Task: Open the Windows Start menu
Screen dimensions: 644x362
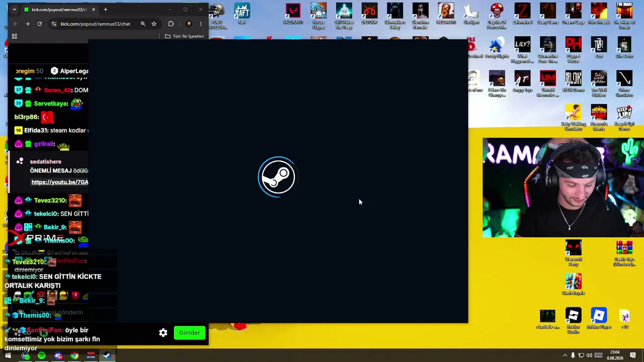Action: (x=8, y=356)
